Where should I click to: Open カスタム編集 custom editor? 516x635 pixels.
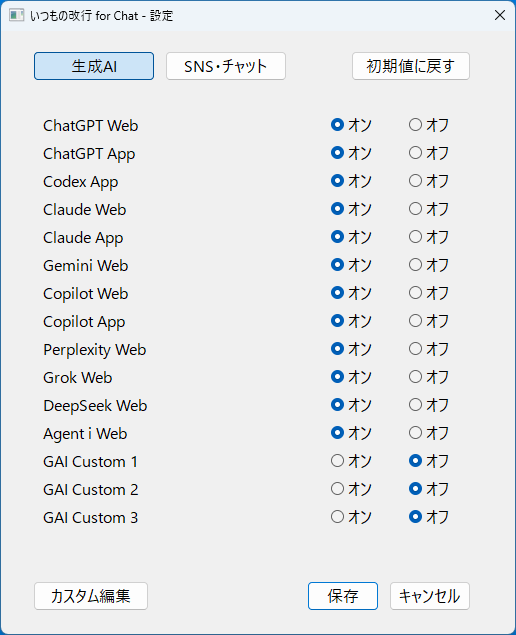pyautogui.click(x=91, y=596)
